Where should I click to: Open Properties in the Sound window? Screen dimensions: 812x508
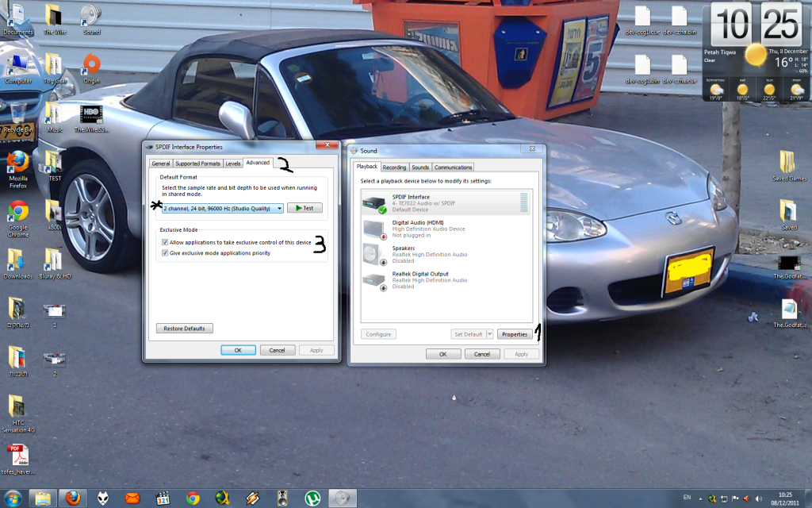coord(515,334)
